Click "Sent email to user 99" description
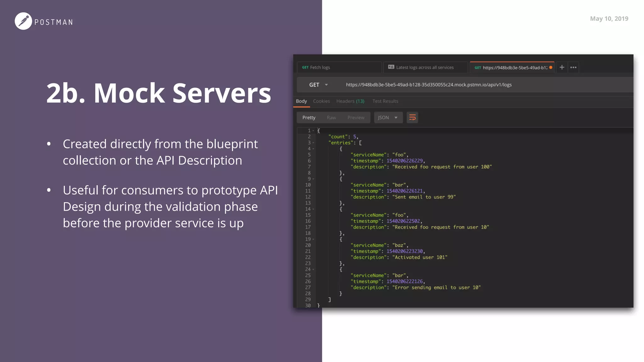Image resolution: width=644 pixels, height=362 pixels. pos(424,197)
